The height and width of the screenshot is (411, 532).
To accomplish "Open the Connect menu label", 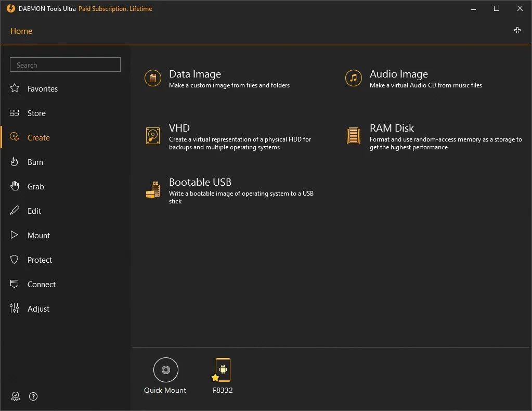I will coord(42,285).
